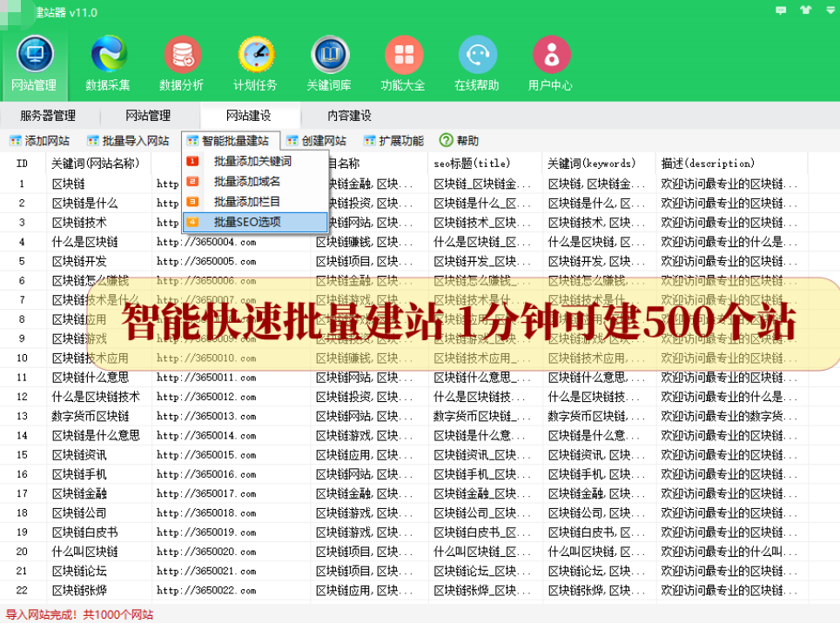Open the 用户中心 profile icon
Image resolution: width=840 pixels, height=623 pixels.
(x=550, y=55)
